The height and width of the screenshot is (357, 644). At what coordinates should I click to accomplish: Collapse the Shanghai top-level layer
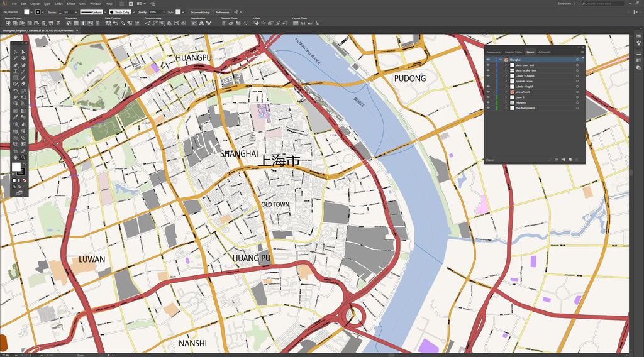(x=501, y=60)
